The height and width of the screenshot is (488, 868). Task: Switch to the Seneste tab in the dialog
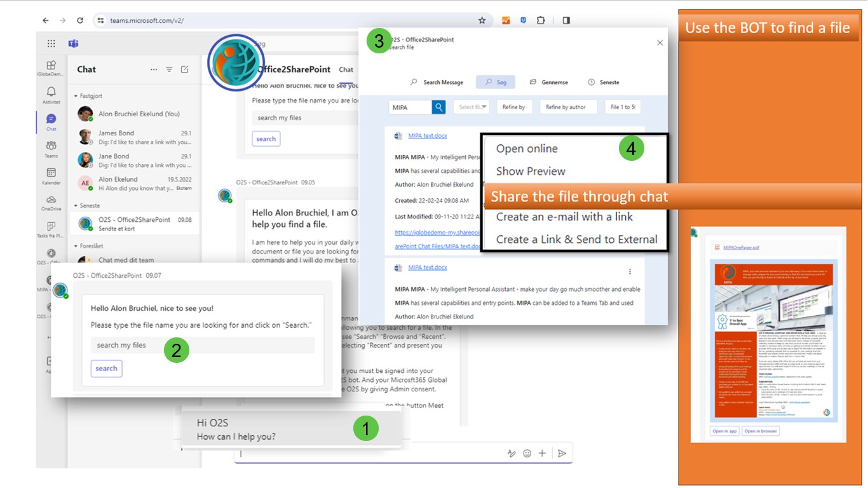coord(604,82)
